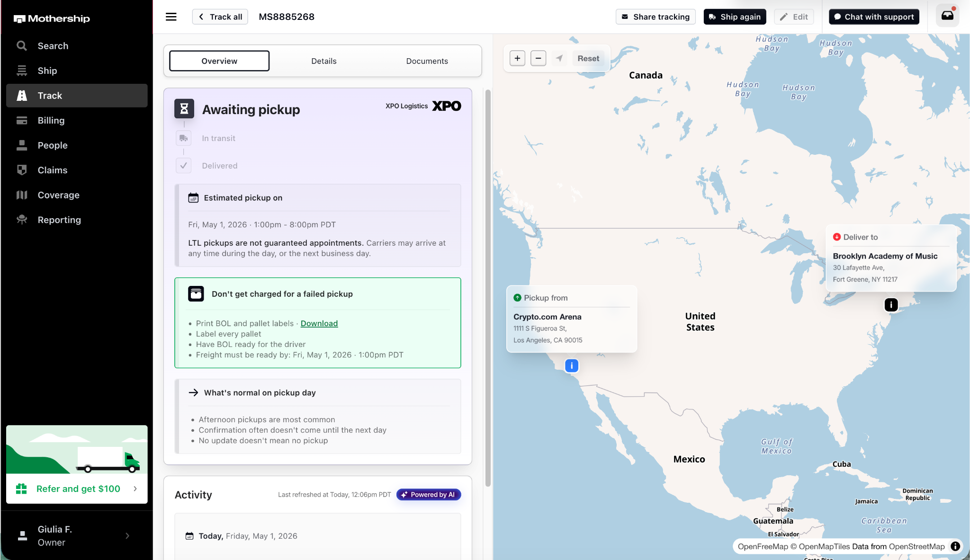Click the Crypto.com Arena pickup card
The height and width of the screenshot is (560, 970).
(572, 319)
